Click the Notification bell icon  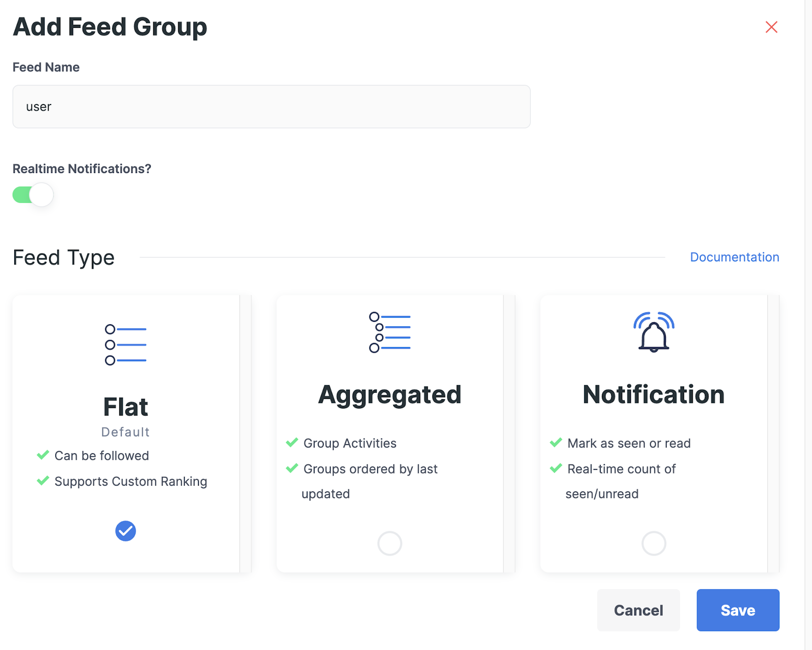tap(654, 332)
